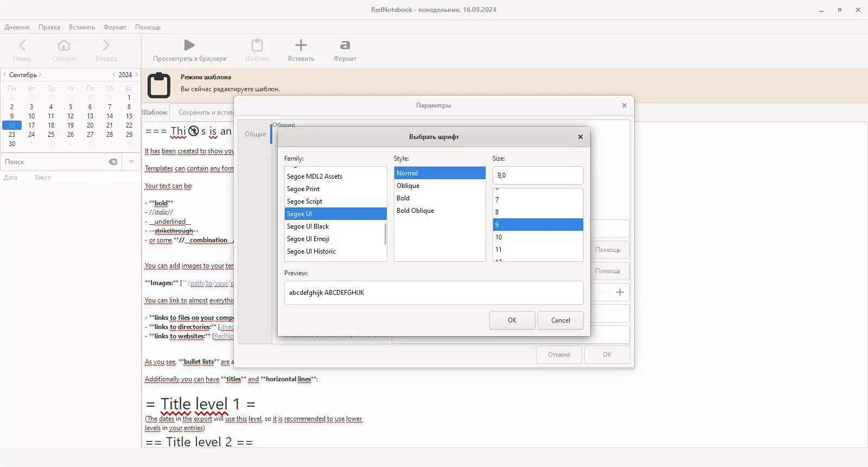Click the Вперёд forward arrow icon
Screen dimensions: 868x467
click(106, 45)
